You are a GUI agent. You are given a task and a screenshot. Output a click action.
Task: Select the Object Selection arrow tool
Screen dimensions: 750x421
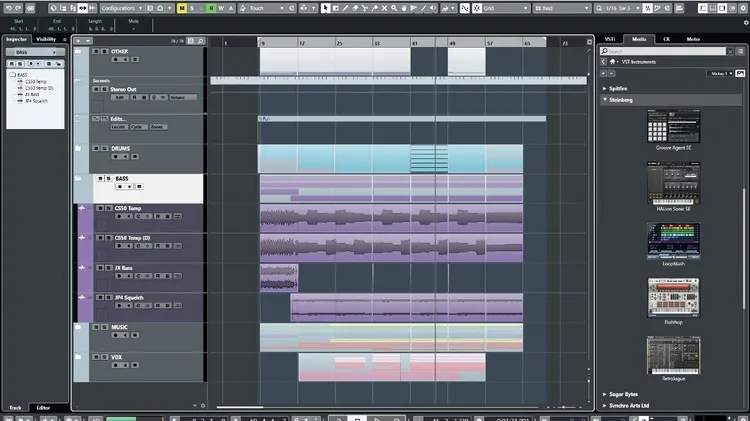[324, 8]
